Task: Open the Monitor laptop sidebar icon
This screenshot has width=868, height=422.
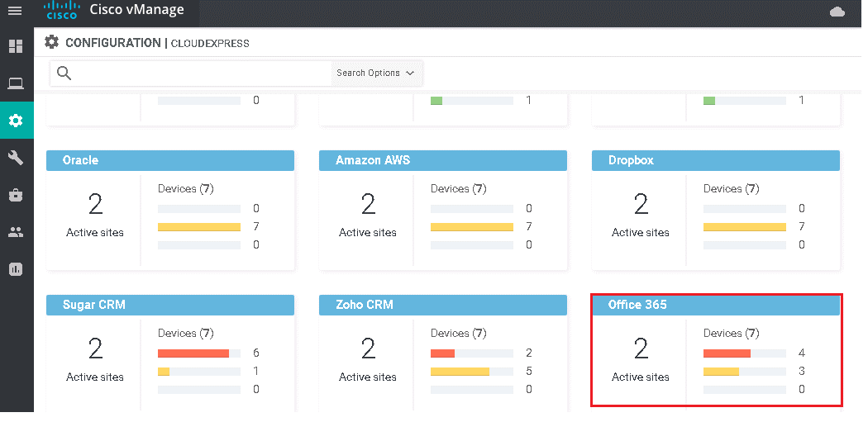Action: pyautogui.click(x=16, y=84)
